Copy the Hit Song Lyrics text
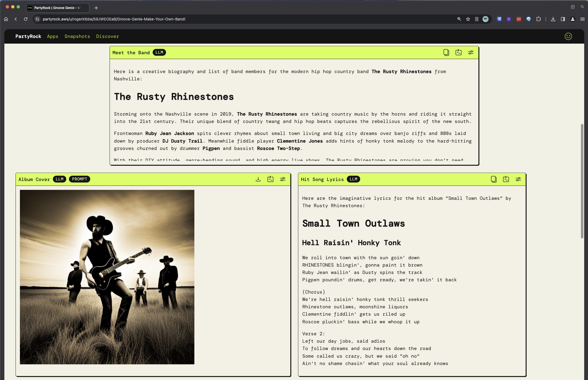This screenshot has height=380, width=588. pyautogui.click(x=493, y=179)
